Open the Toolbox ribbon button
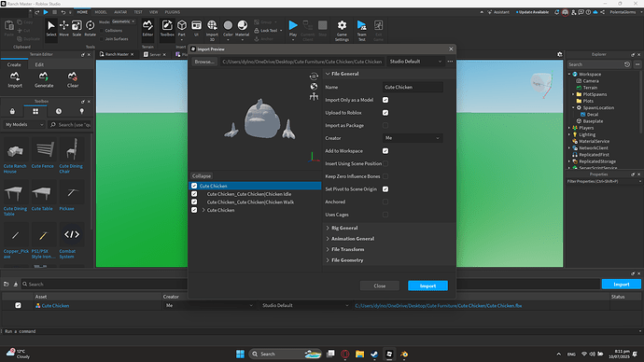The width and height of the screenshot is (644, 362). click(167, 29)
